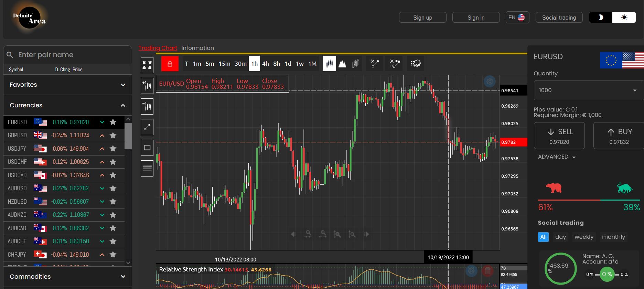Click the Definite Area logo
Screen dimensions: 644x289
[x=30, y=18]
